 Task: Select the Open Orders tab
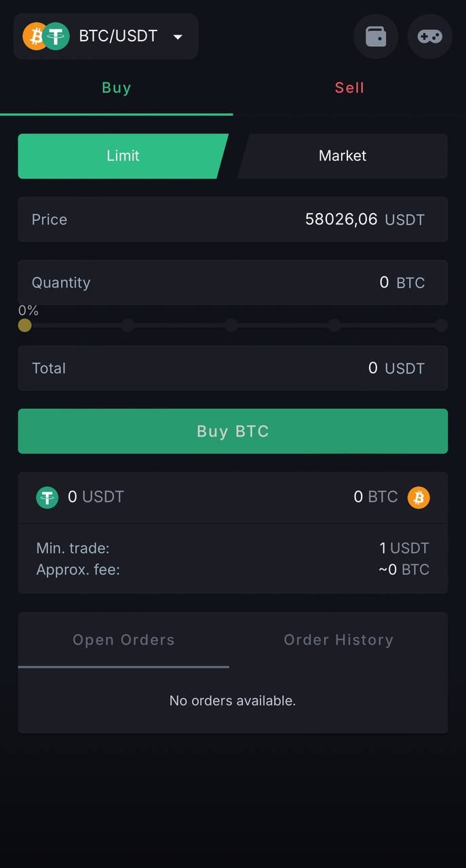tap(123, 639)
